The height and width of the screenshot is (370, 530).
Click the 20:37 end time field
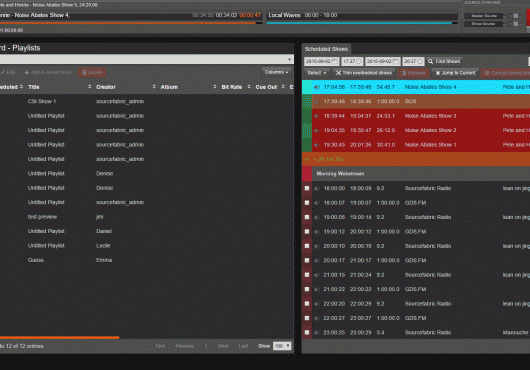pos(413,61)
